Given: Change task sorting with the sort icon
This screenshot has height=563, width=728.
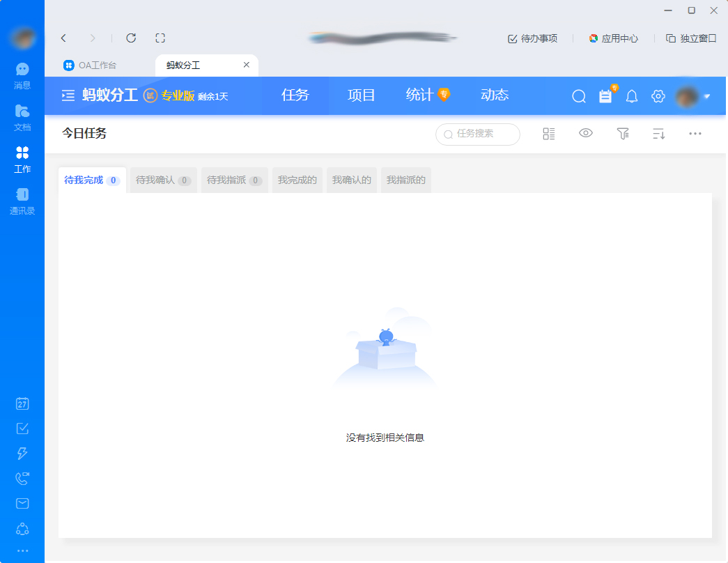Looking at the screenshot, I should (658, 133).
